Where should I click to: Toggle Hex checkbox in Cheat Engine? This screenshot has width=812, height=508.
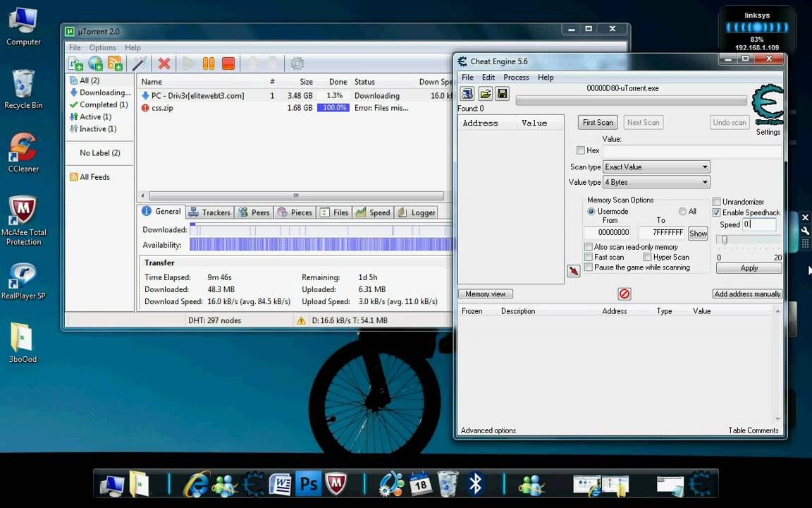(581, 150)
